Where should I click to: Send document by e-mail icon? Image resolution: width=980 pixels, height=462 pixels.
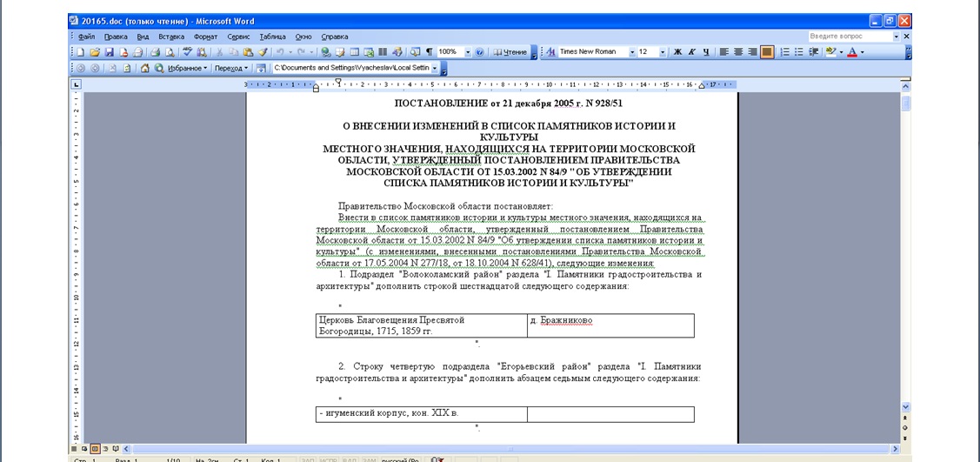tap(138, 52)
